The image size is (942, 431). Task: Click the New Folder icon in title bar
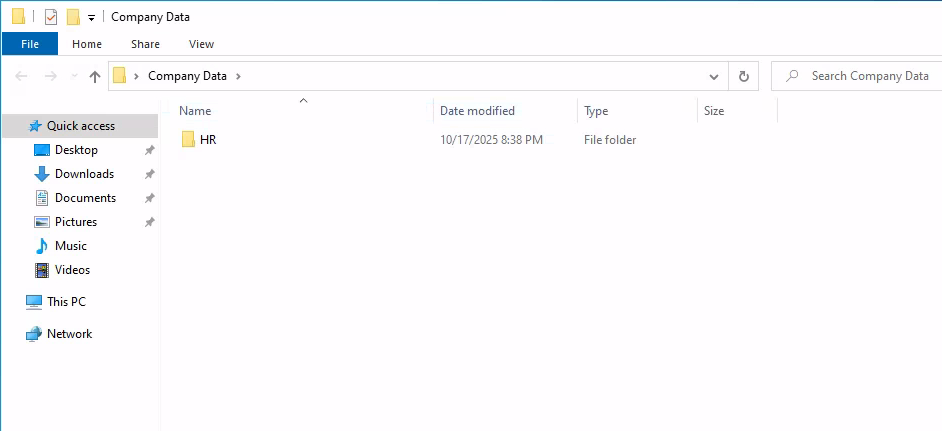point(73,16)
